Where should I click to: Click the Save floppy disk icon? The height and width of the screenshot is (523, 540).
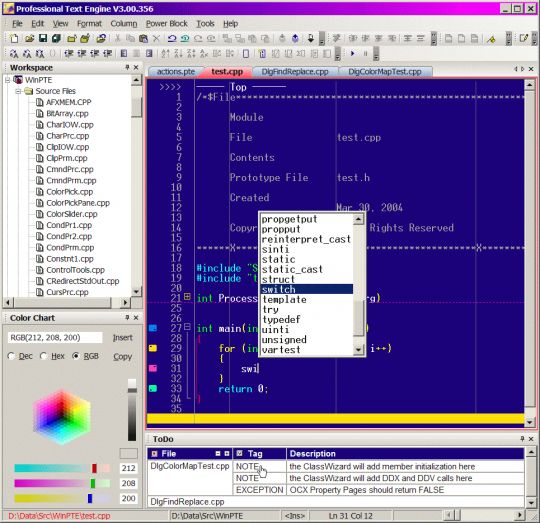pyautogui.click(x=43, y=38)
